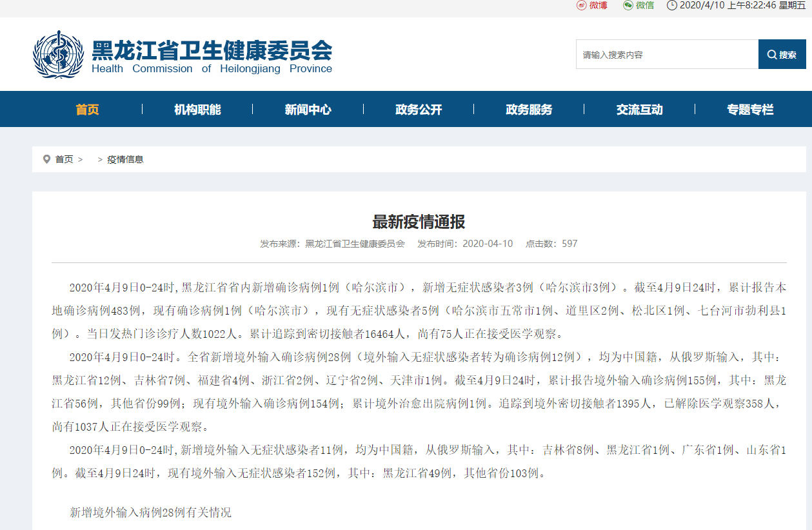The height and width of the screenshot is (530, 812).
Task: Open the 首页 navigation tab
Action: point(87,110)
